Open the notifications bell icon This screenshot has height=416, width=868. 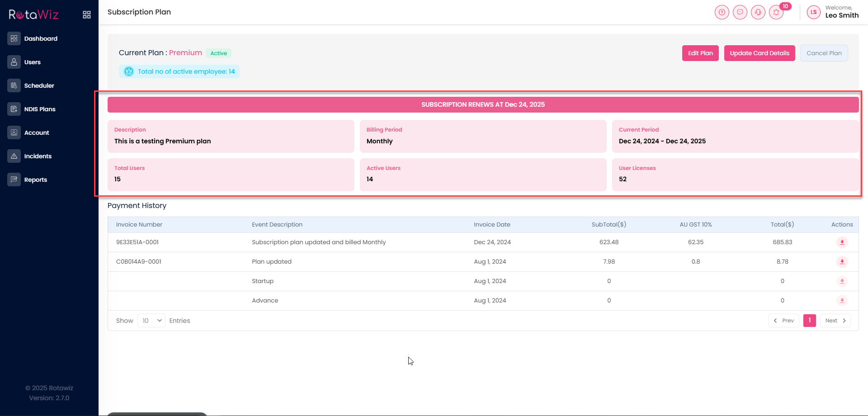776,12
